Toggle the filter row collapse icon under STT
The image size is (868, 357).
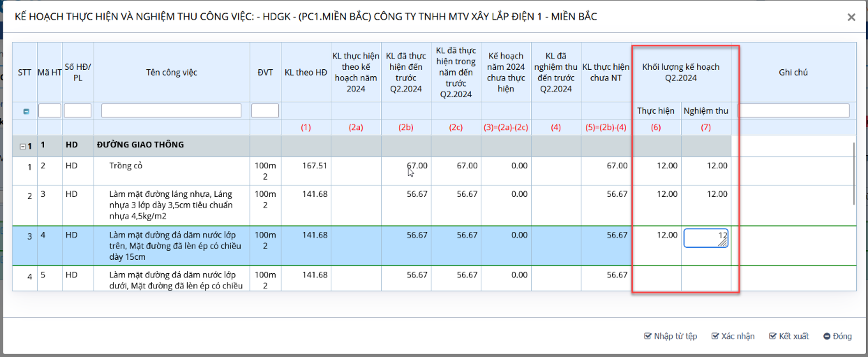[x=26, y=111]
